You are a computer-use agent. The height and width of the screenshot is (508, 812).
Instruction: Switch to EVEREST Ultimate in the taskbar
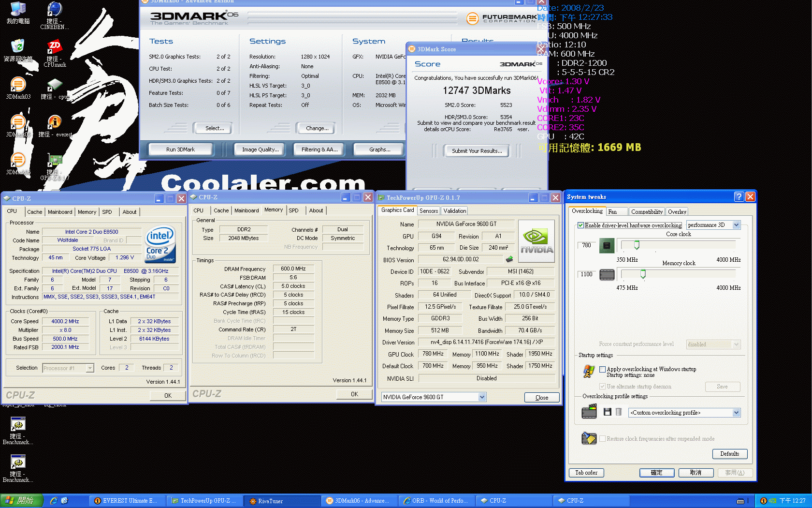127,501
